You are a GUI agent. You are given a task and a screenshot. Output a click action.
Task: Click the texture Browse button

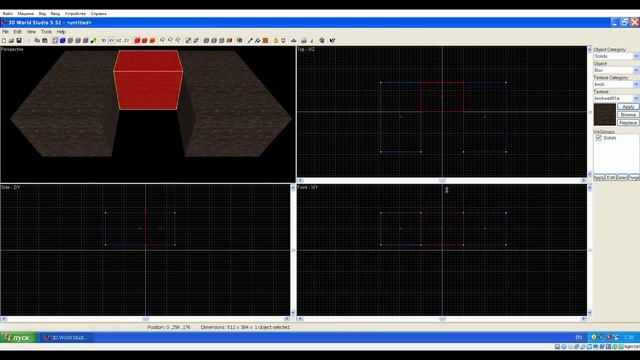click(x=628, y=115)
